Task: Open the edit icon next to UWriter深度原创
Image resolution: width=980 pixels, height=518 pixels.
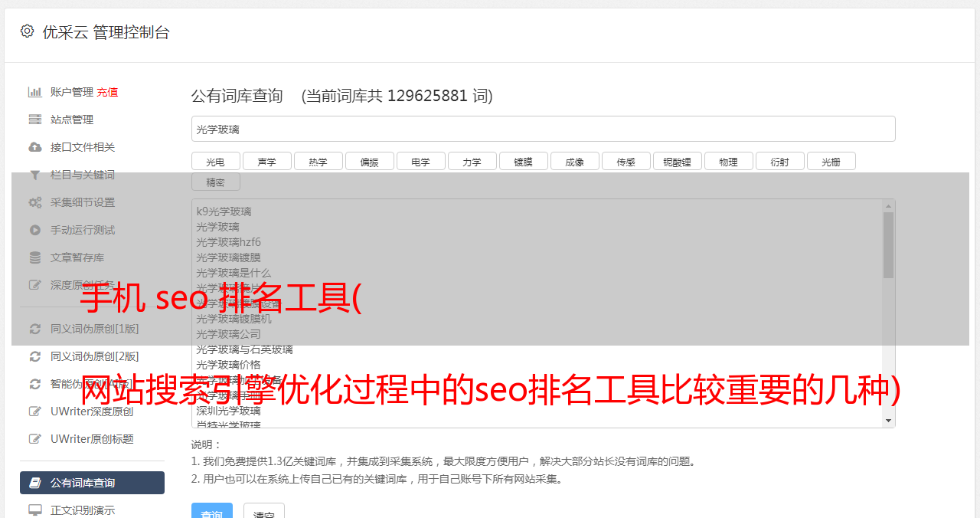Action: [x=35, y=411]
